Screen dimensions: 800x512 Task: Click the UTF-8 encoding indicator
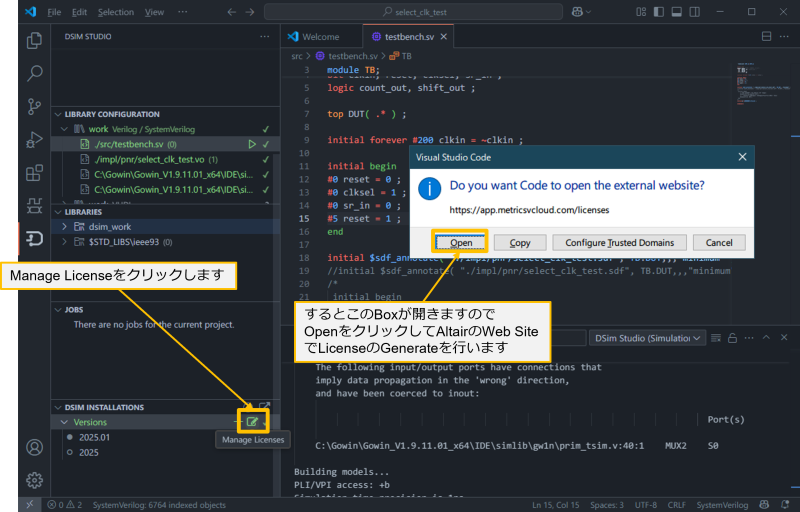(x=645, y=505)
